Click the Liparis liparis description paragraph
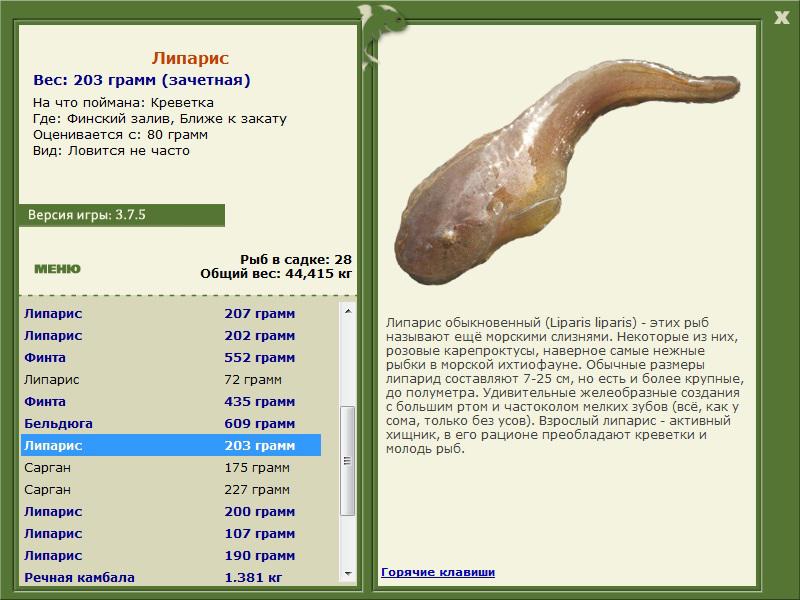Image resolution: width=800 pixels, height=600 pixels. [565, 386]
